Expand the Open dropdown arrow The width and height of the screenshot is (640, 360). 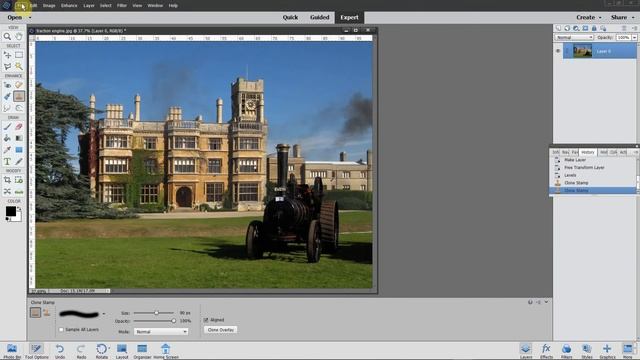[x=30, y=18]
